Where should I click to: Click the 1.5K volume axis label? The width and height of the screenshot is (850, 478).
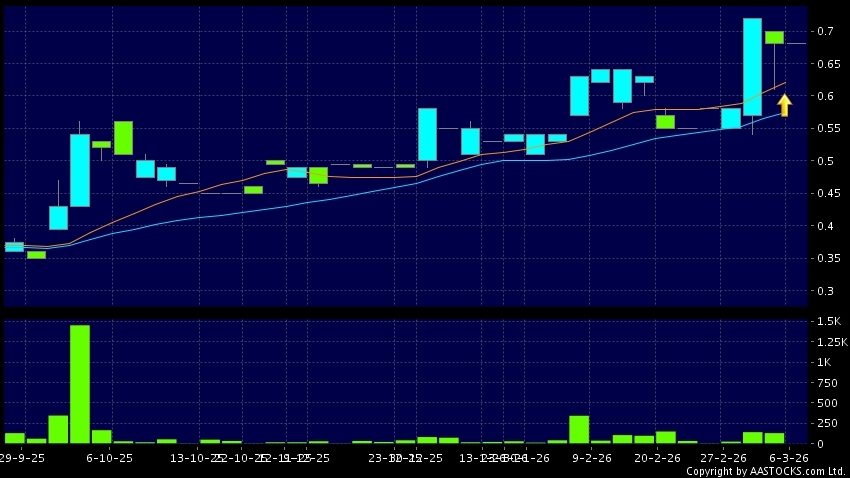(x=828, y=321)
